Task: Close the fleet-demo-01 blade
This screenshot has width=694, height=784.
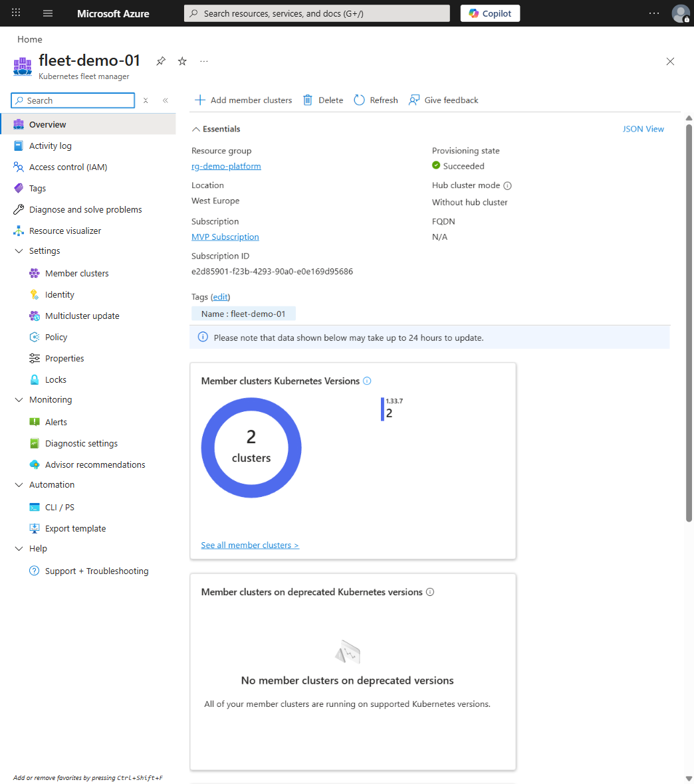Action: 671,62
